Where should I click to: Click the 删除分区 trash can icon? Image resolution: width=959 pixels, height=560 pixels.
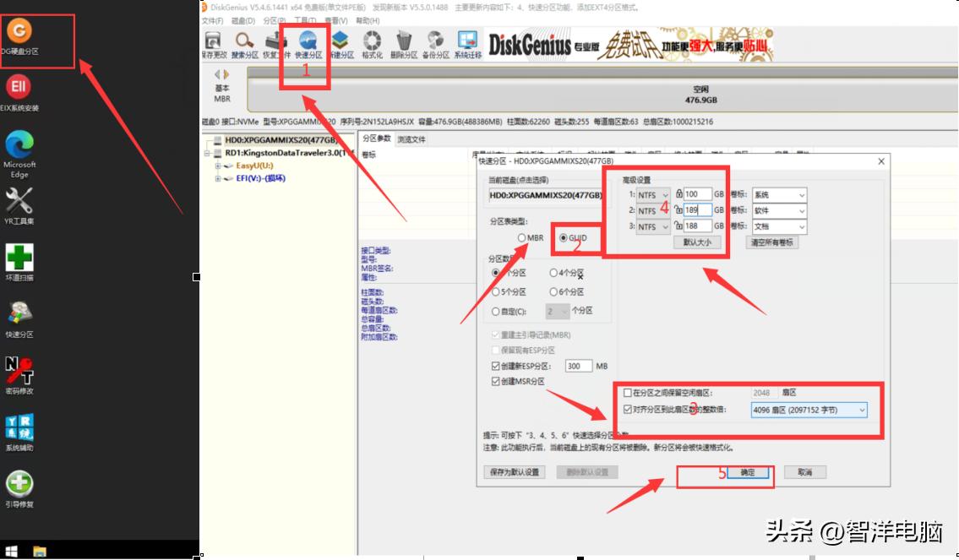(405, 42)
